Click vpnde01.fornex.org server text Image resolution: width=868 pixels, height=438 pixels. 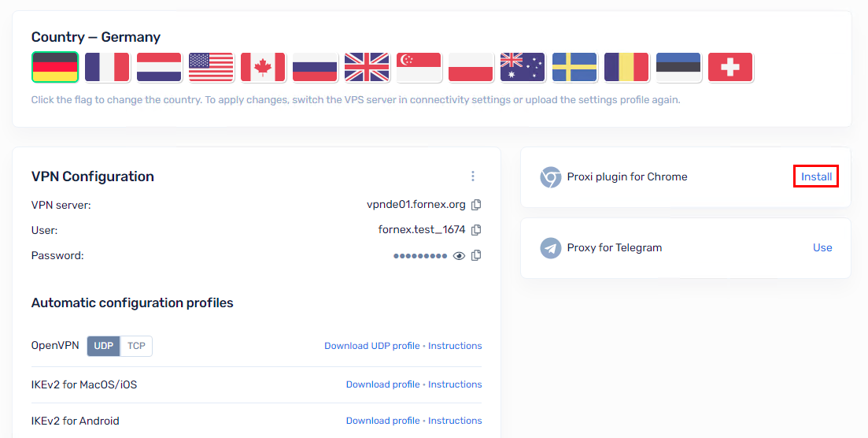click(416, 205)
